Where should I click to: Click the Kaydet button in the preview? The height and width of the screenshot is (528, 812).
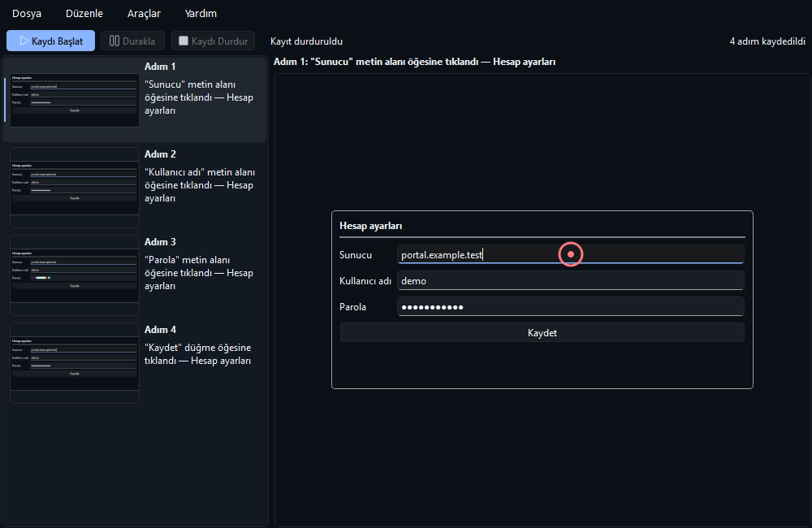click(542, 333)
